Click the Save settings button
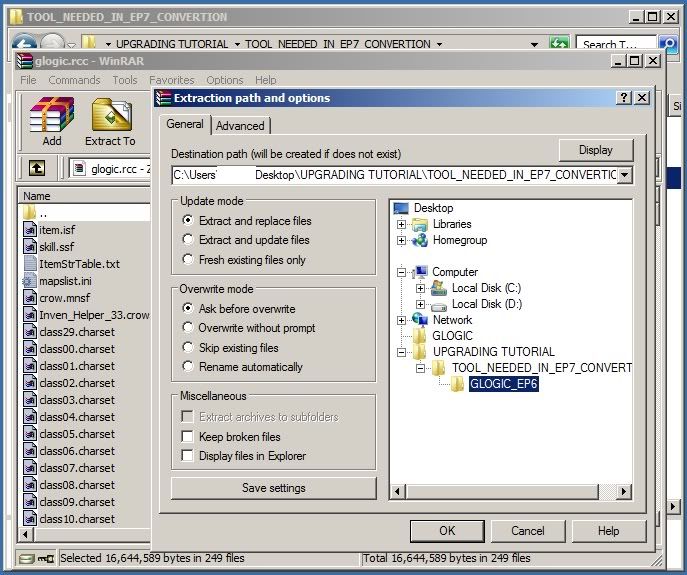The width and height of the screenshot is (687, 575). [273, 488]
